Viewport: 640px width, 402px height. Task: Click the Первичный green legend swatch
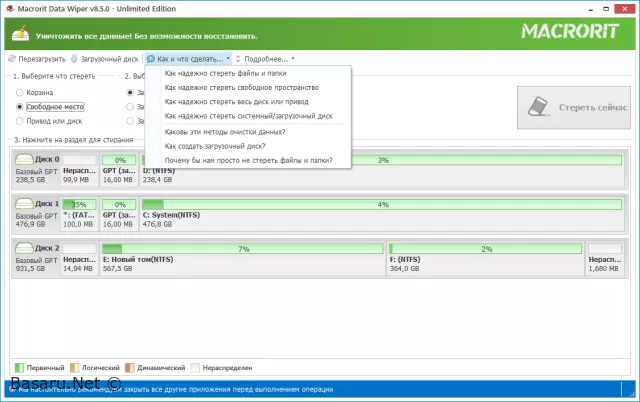pos(19,368)
